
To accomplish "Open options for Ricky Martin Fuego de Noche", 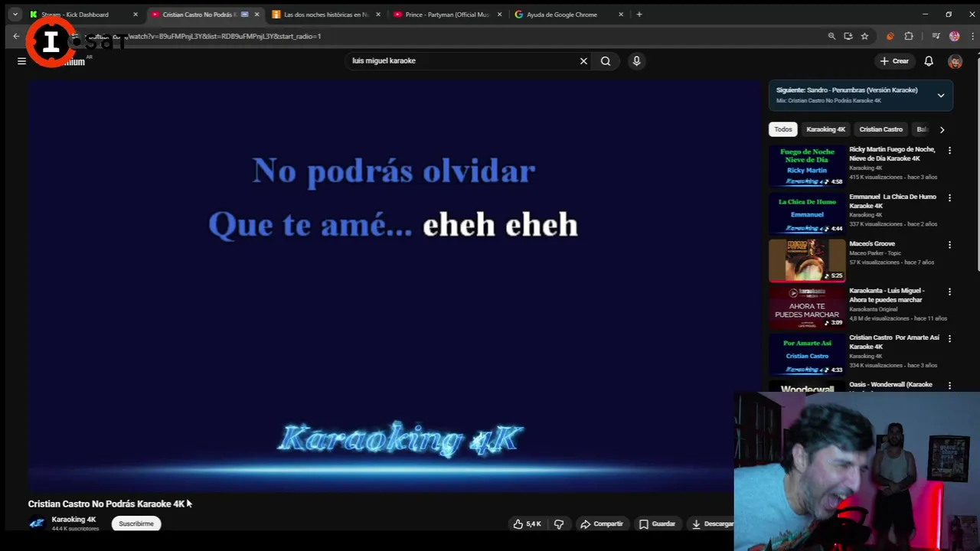I will pos(949,151).
